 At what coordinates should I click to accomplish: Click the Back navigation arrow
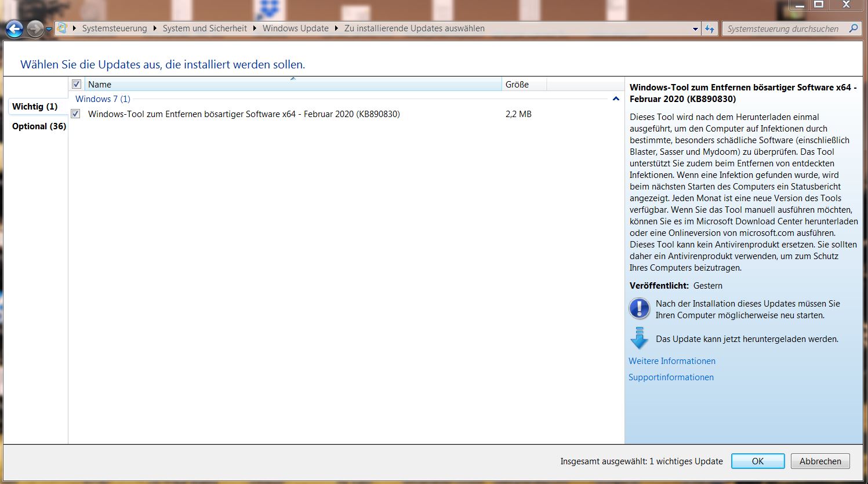coord(14,28)
